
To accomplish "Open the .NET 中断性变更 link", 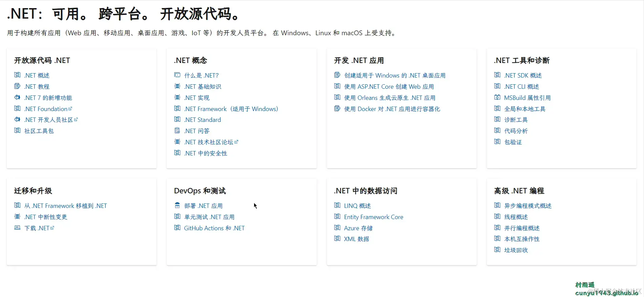I will pos(46,217).
